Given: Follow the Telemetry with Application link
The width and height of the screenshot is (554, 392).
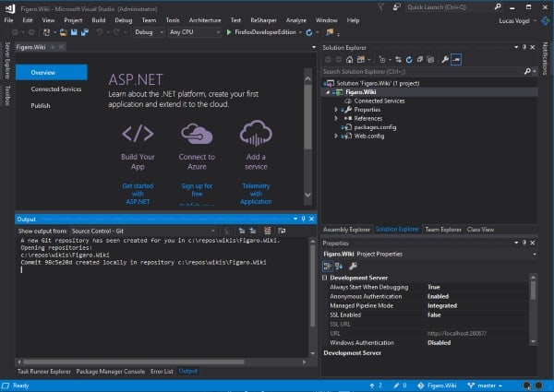Looking at the screenshot, I should [256, 194].
